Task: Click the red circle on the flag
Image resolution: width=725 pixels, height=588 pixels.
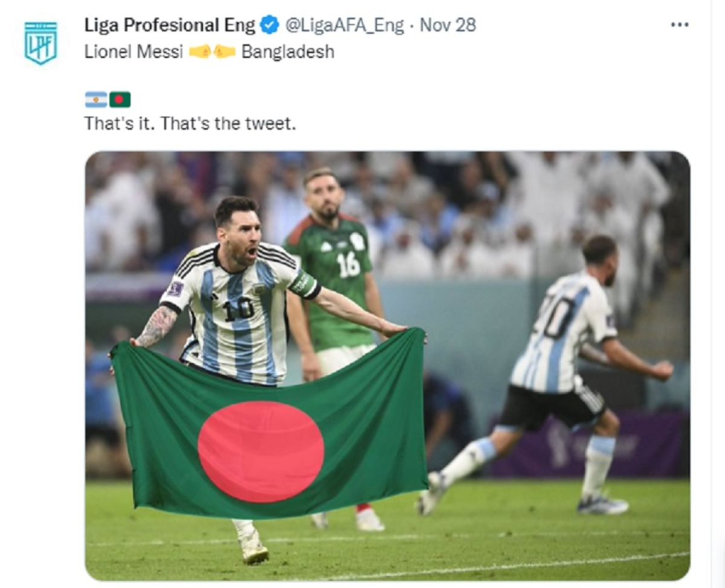Action: coord(260,452)
